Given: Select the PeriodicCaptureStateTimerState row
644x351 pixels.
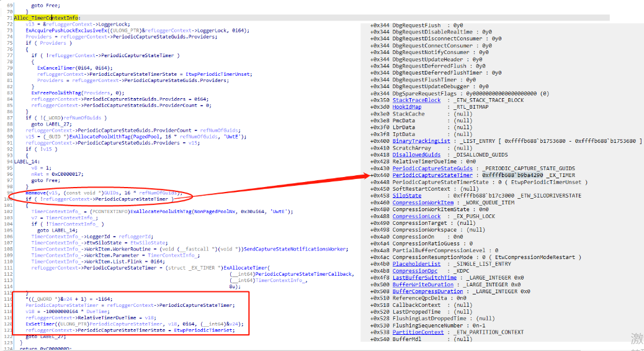Looking at the screenshot, I should tap(479, 182).
